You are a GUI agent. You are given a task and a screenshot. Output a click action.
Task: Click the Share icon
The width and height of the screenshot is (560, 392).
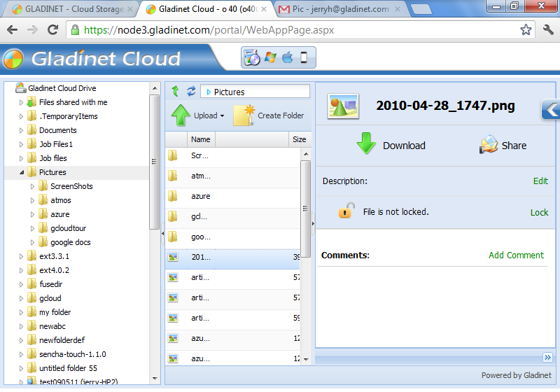[489, 145]
